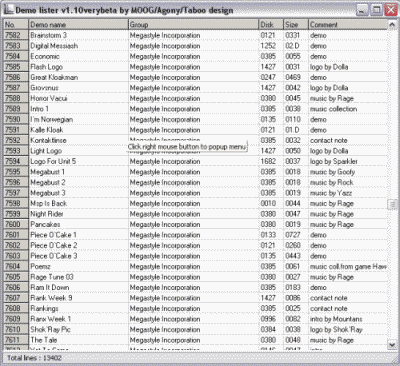
Task: Select the Piece O'Cake 1 entry
Action: pyautogui.click(x=54, y=235)
